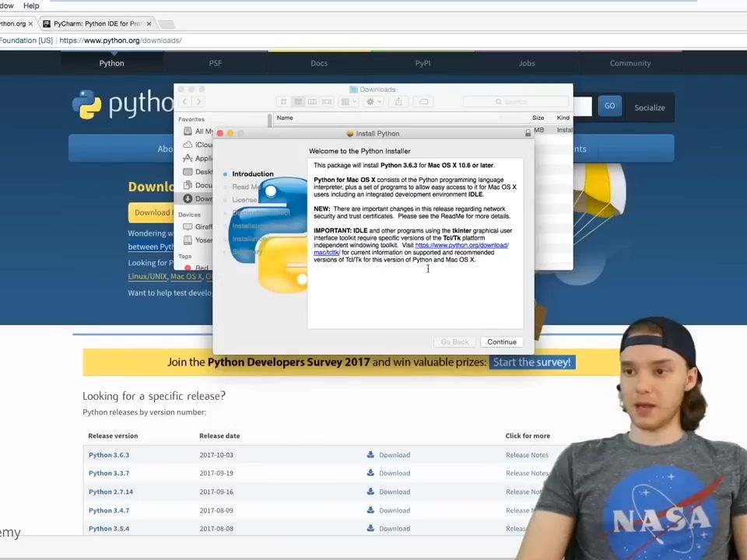Click the yellow Download button on python.org
This screenshot has height=560, width=747.
pyautogui.click(x=150, y=212)
